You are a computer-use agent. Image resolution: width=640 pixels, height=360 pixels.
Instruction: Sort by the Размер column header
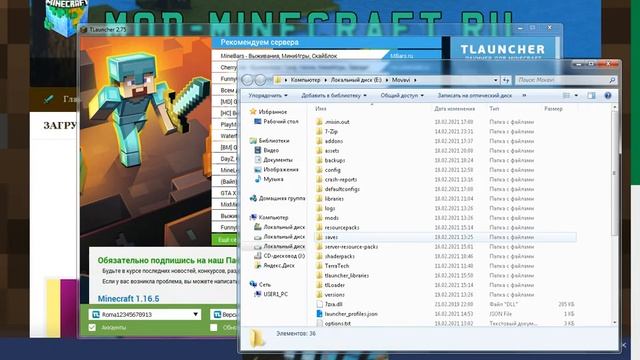click(553, 109)
